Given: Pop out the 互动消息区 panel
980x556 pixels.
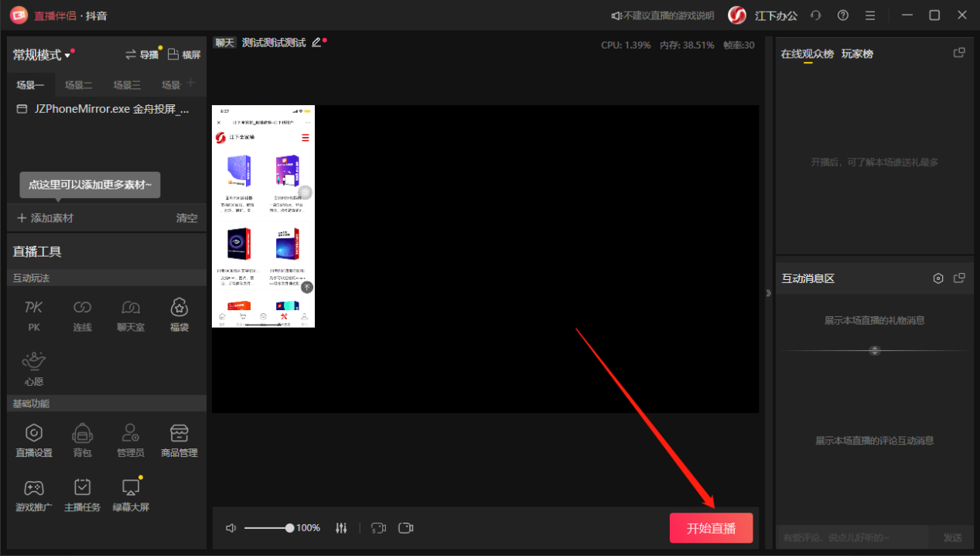Looking at the screenshot, I should click(x=959, y=278).
